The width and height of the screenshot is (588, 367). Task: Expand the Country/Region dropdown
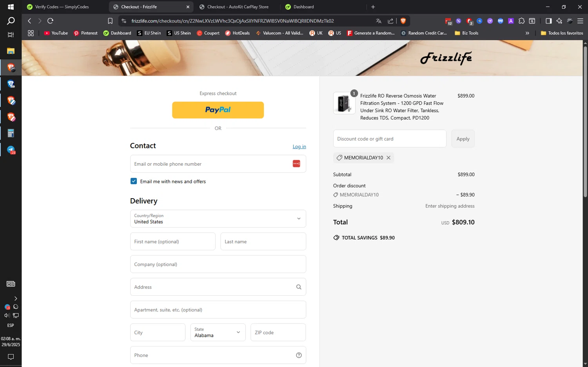(x=218, y=219)
